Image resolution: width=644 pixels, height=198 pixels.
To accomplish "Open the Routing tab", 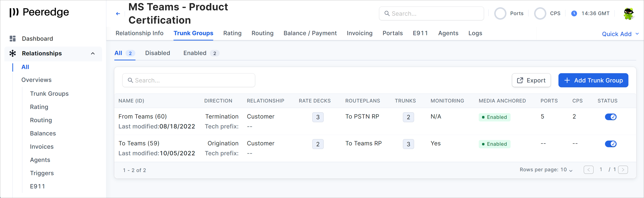I will click(262, 33).
